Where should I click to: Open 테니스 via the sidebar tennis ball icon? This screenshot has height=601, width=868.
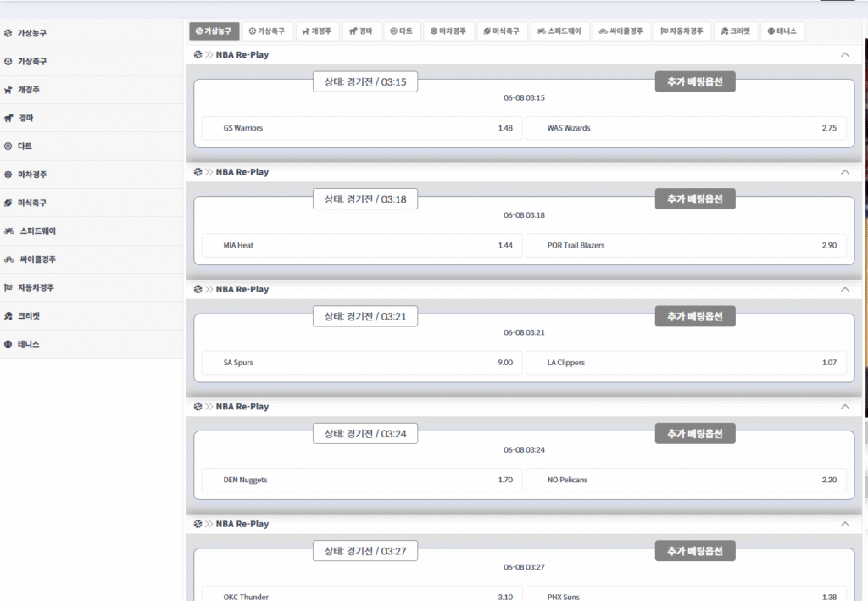pos(8,344)
